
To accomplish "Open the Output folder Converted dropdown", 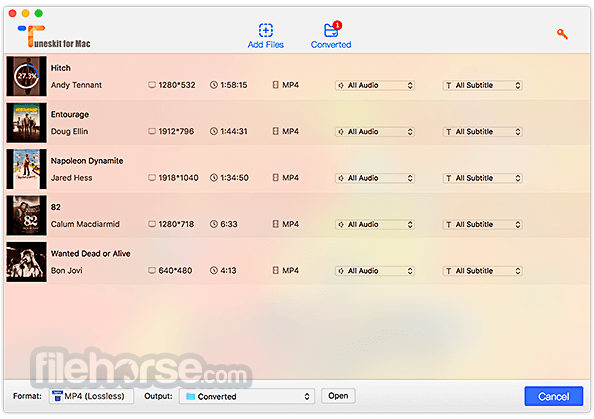I will tap(247, 396).
